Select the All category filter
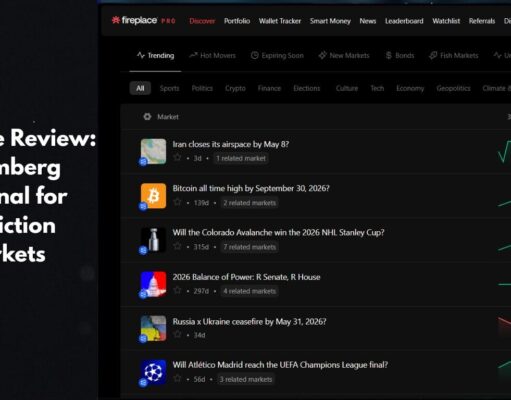The image size is (511, 400). tap(140, 88)
